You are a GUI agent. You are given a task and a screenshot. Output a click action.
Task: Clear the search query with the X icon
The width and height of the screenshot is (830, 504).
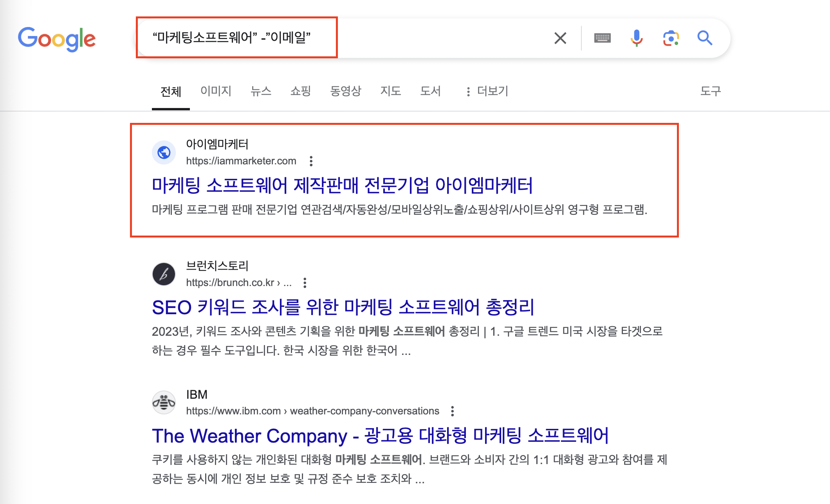pos(560,38)
